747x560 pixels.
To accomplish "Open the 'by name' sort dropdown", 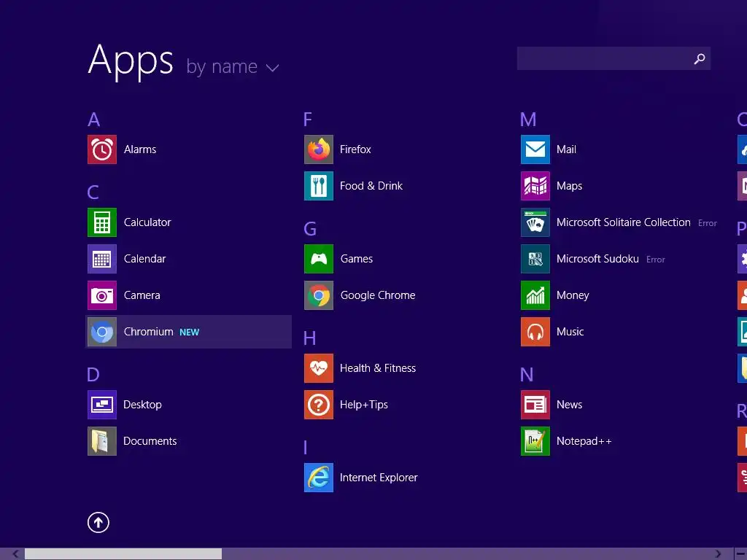I will pyautogui.click(x=233, y=66).
